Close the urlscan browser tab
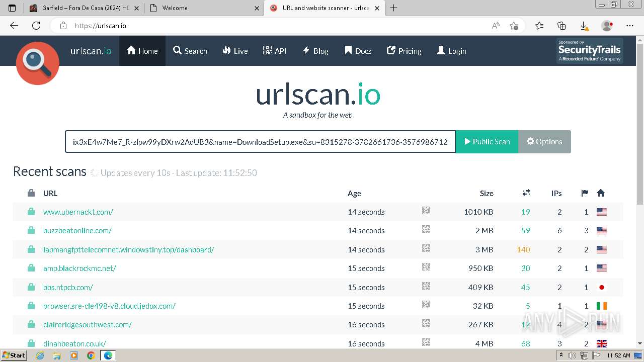 tap(377, 8)
